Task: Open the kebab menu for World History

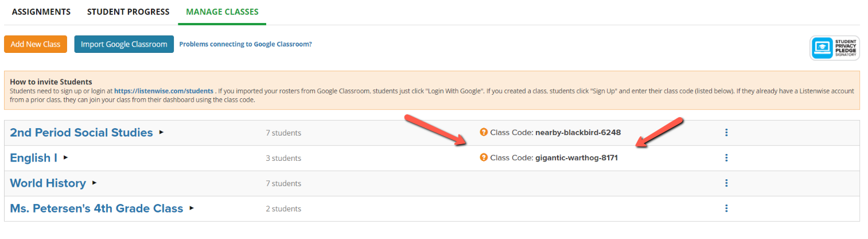Action: (726, 183)
